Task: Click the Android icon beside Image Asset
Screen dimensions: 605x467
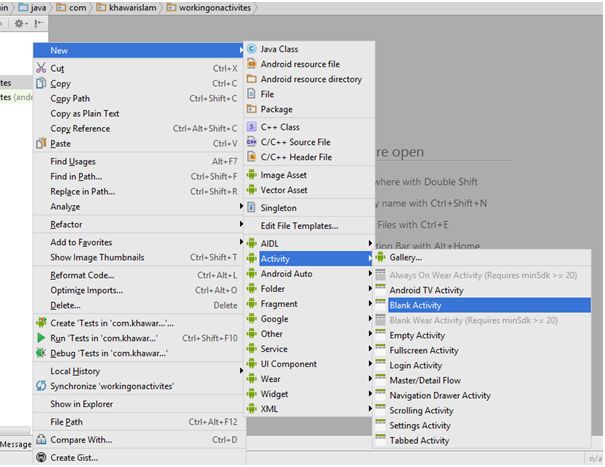Action: coord(252,174)
